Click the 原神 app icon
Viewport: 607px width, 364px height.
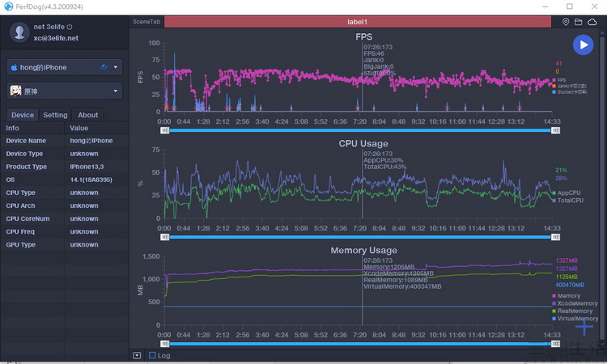pyautogui.click(x=15, y=91)
